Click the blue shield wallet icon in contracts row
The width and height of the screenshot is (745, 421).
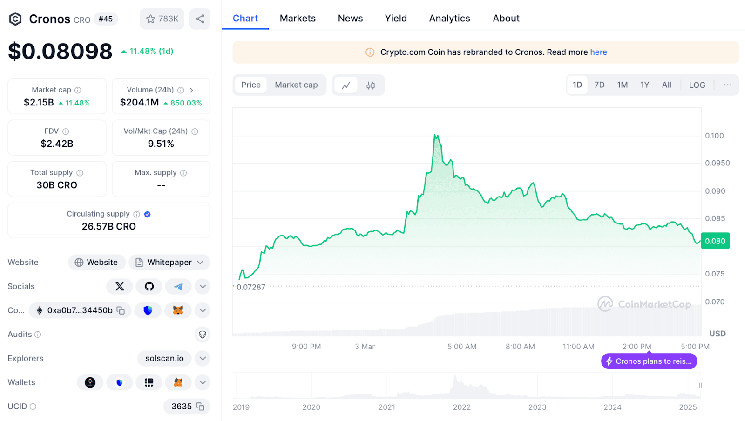point(148,311)
